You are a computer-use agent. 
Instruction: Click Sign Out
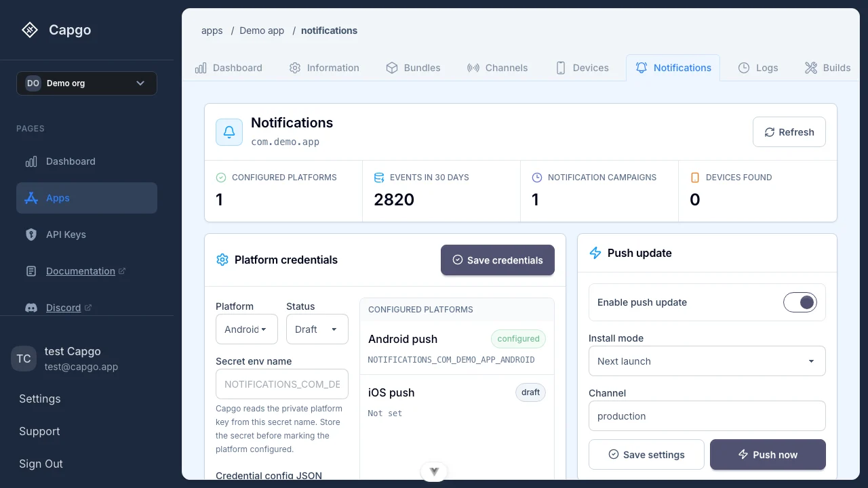tap(41, 464)
